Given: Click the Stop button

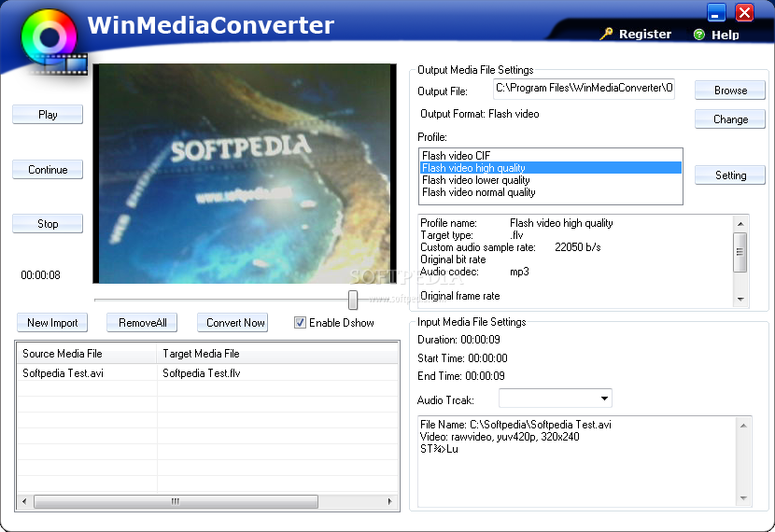Looking at the screenshot, I should tap(48, 224).
